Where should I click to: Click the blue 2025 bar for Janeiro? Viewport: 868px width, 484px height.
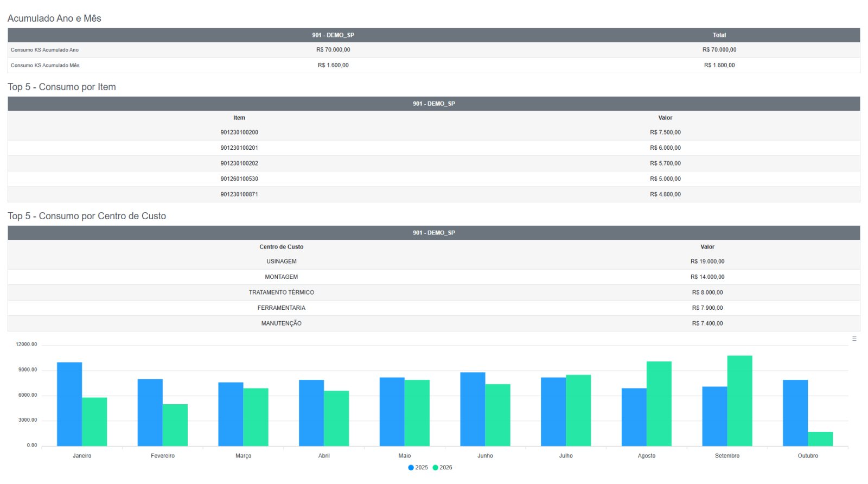69,404
